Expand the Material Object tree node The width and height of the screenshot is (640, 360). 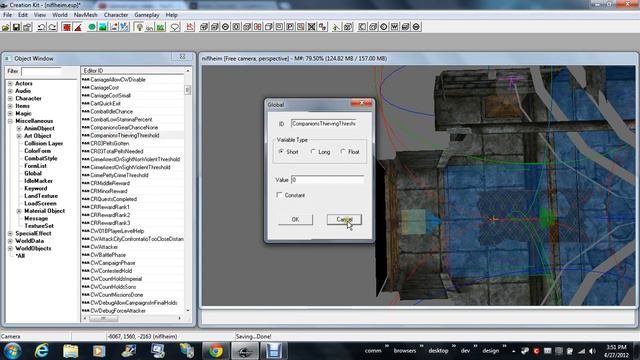pos(19,211)
